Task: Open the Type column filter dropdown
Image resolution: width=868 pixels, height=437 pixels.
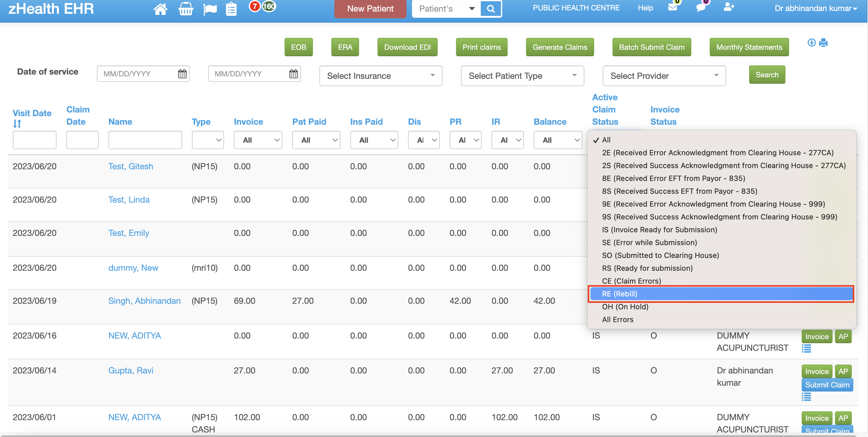Action: 208,140
